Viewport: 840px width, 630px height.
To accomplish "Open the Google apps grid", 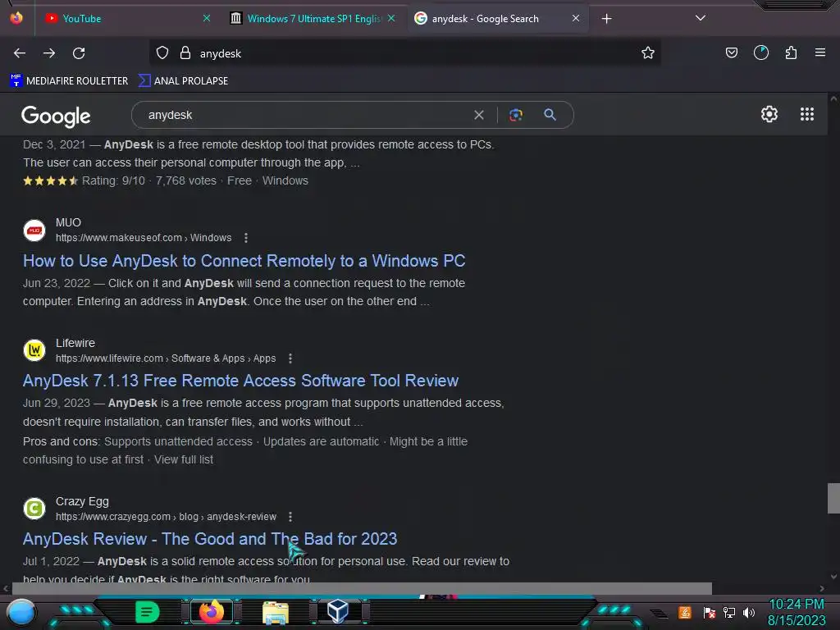I will (807, 114).
